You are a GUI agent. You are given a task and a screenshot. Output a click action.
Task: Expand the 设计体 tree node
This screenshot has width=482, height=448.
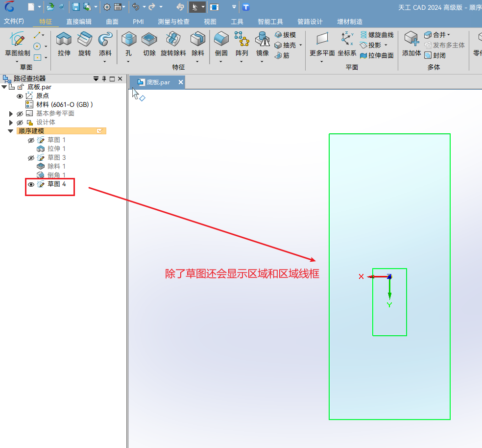pos(11,123)
